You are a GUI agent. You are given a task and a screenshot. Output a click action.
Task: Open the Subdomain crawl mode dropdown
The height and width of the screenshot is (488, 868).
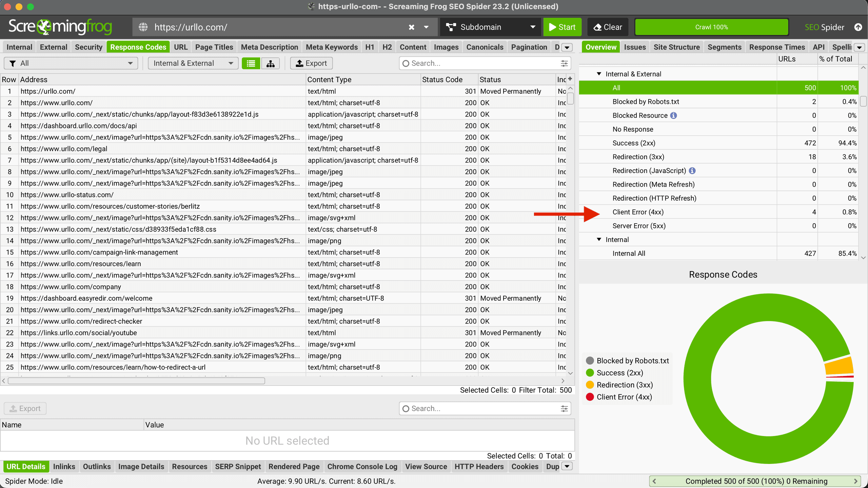(491, 27)
